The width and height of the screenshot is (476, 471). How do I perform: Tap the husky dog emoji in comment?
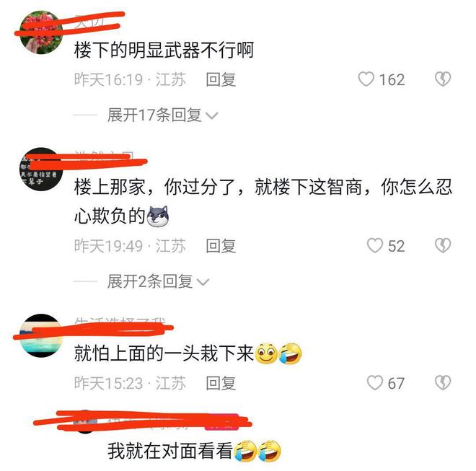coord(157,216)
